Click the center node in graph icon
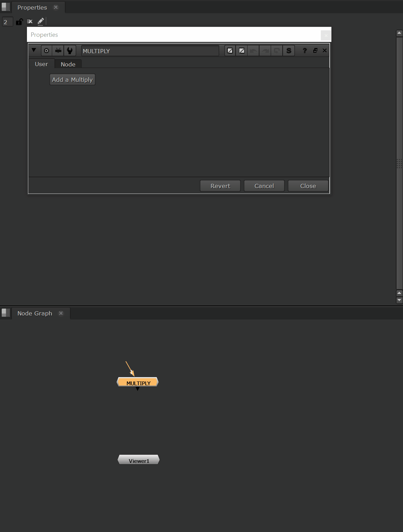Image resolution: width=403 pixels, height=532 pixels. [x=47, y=51]
